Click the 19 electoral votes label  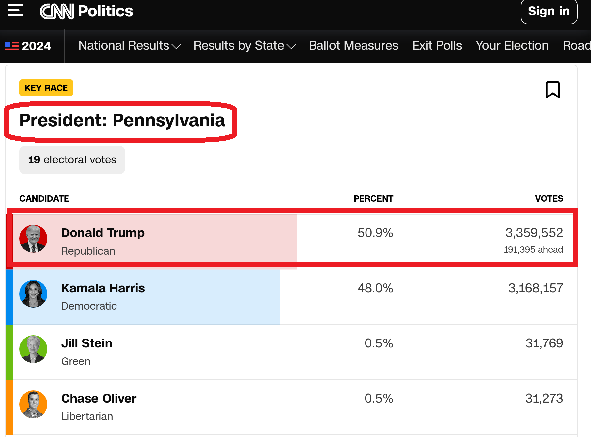point(72,160)
